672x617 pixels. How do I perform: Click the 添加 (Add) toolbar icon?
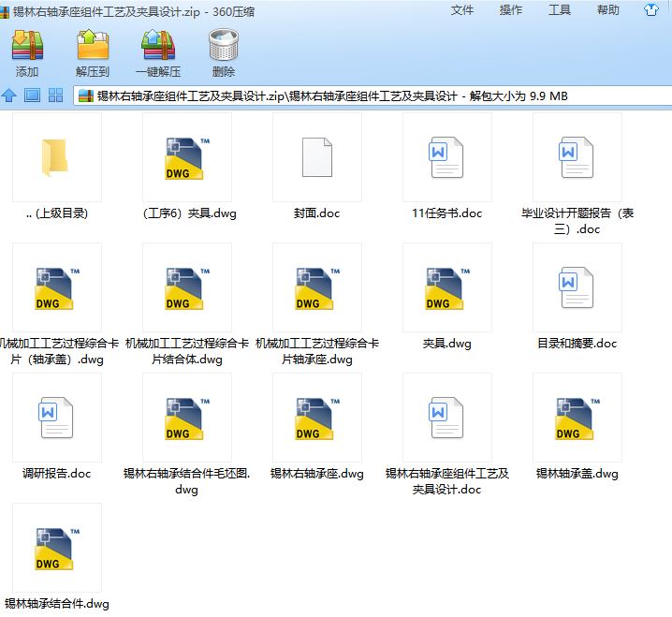[x=27, y=45]
